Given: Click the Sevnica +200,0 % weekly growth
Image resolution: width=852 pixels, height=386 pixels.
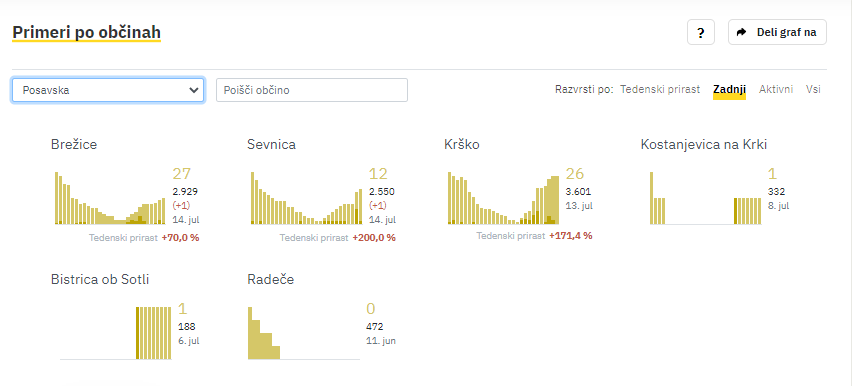Looking at the screenshot, I should click(374, 238).
